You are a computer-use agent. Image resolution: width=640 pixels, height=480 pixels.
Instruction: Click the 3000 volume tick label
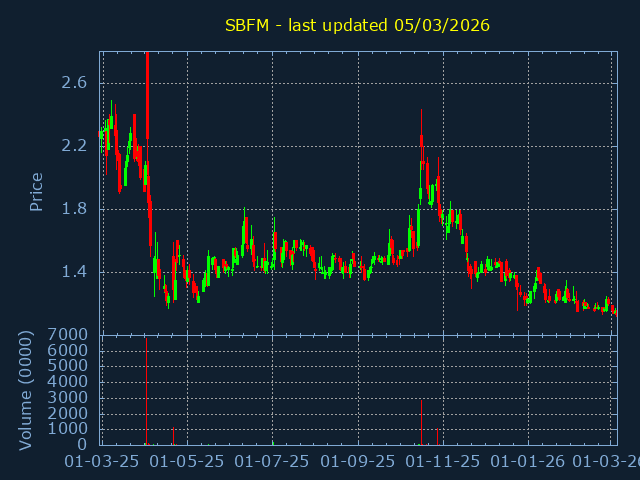[x=69, y=398]
